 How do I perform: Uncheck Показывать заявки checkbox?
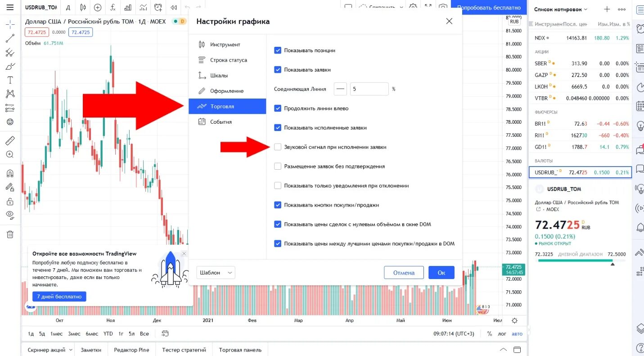(278, 70)
